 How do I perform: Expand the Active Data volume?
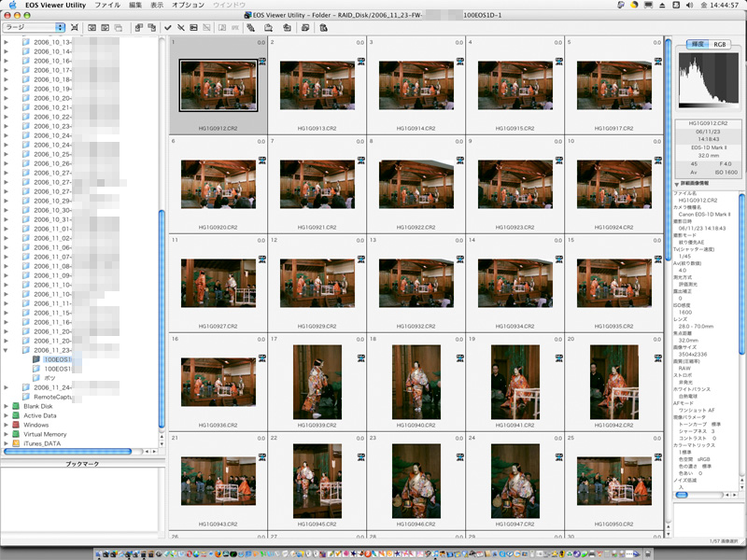click(6, 415)
